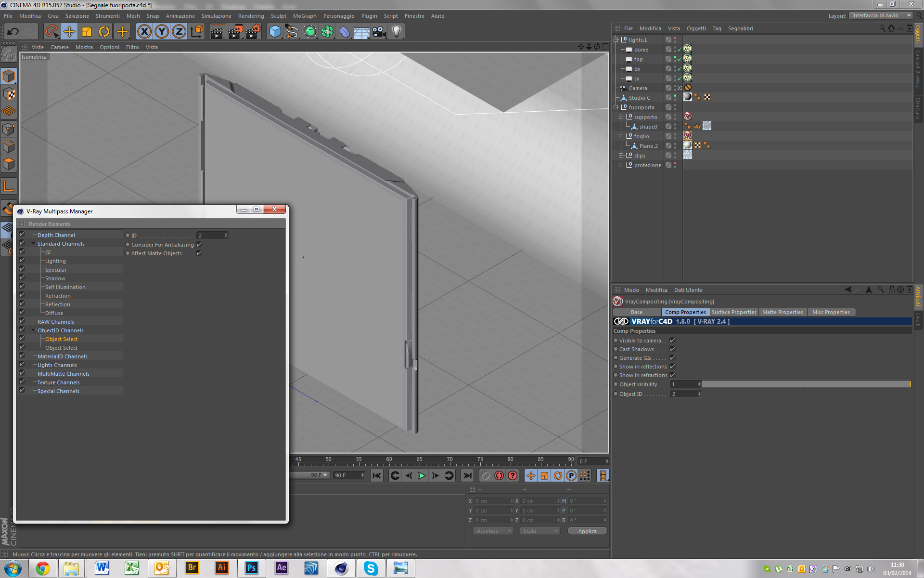Screen dimensions: 924x578
Task: Expand the clips object group
Action: tap(621, 156)
